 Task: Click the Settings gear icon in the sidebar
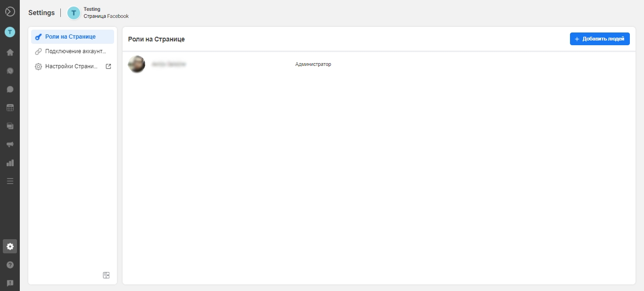[10, 246]
